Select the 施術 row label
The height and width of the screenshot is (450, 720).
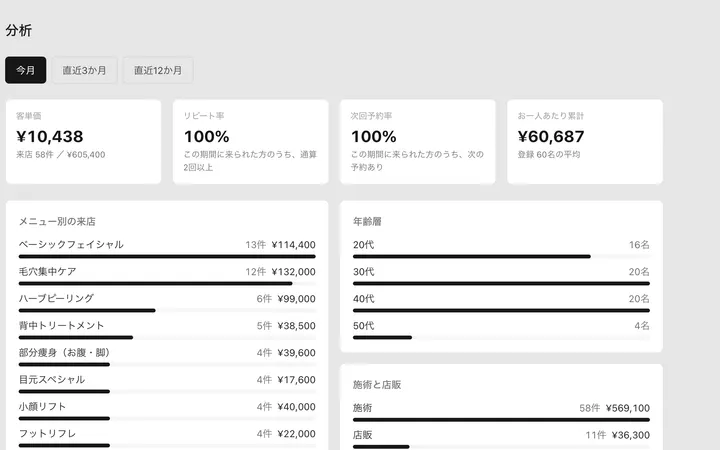pos(362,408)
